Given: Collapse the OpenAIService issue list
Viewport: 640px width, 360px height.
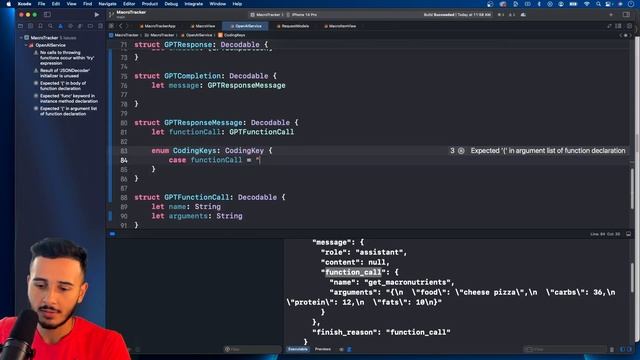Looking at the screenshot, I should (x=26, y=45).
